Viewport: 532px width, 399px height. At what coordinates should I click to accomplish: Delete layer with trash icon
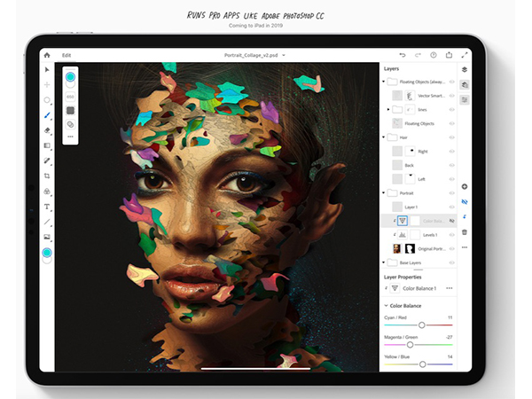(x=465, y=232)
